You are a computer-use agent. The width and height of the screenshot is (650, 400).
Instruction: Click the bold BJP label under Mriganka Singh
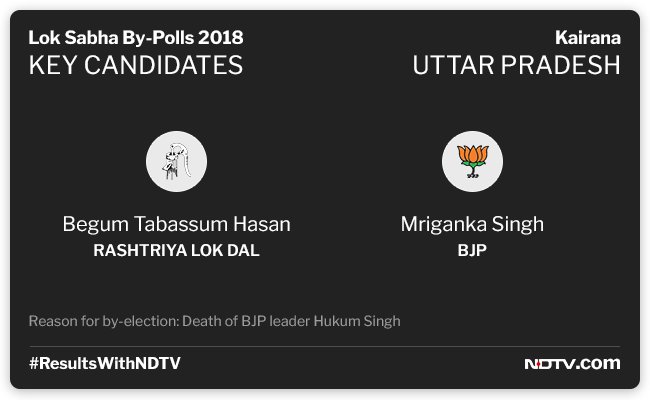pyautogui.click(x=472, y=250)
